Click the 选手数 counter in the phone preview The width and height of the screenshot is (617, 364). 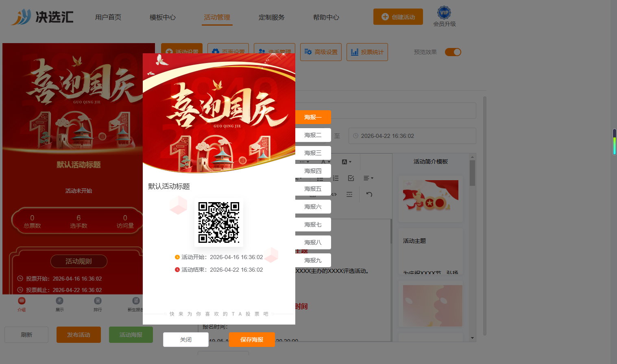coord(78,221)
